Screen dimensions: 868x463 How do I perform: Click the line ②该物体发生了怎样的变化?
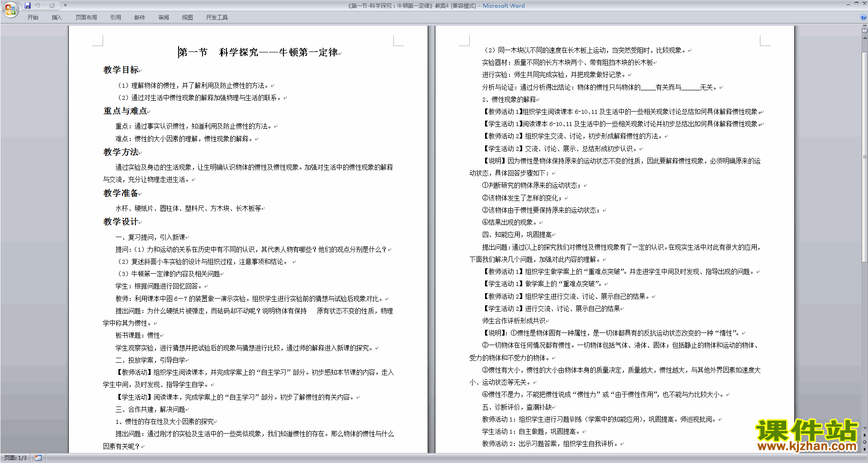(522, 198)
